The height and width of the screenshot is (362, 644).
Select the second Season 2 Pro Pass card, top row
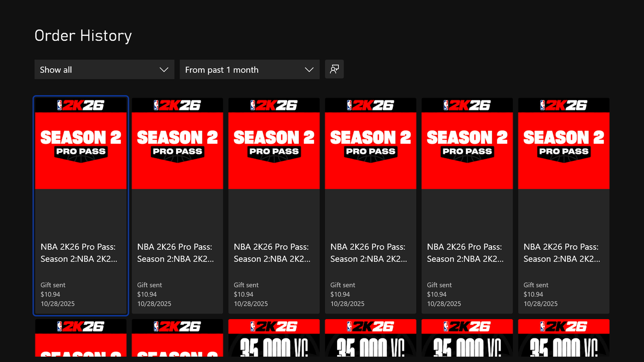[178, 206]
